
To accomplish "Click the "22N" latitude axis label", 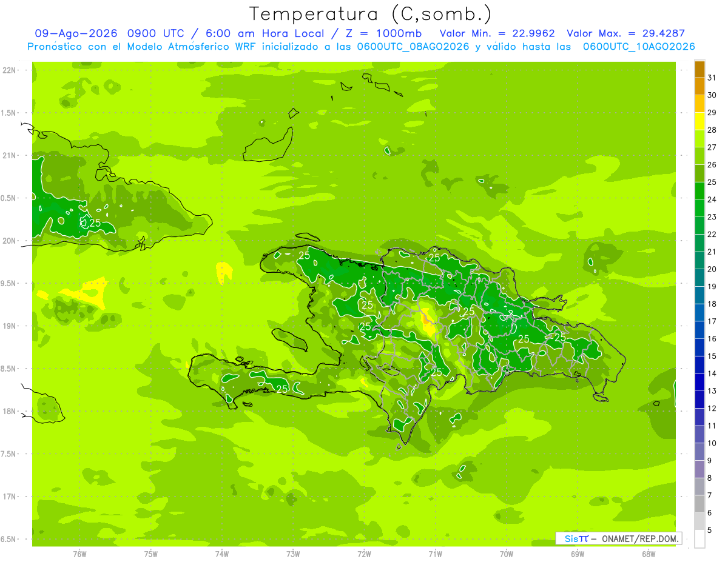I will 9,70.
